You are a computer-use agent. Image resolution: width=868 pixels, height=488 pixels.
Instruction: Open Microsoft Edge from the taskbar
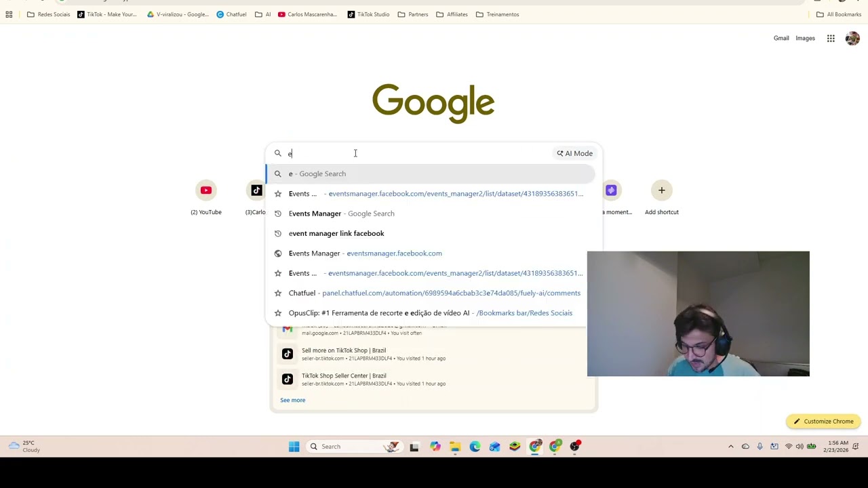[475, 447]
